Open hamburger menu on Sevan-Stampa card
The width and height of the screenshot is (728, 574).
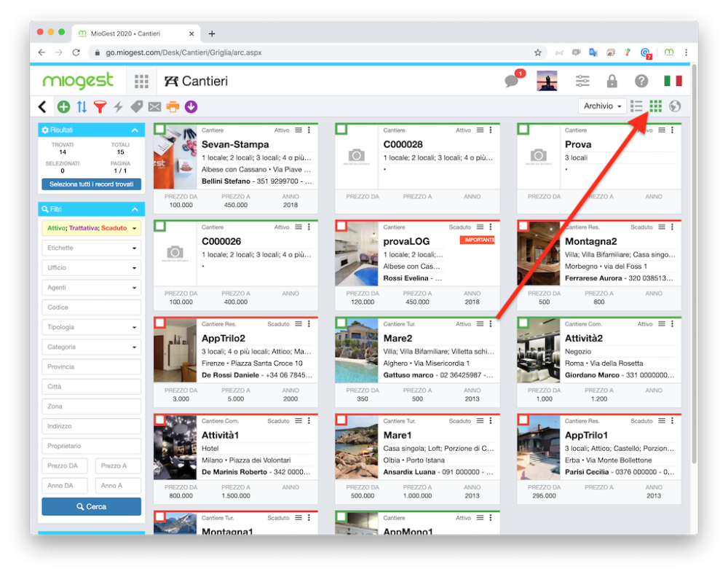[x=298, y=130]
